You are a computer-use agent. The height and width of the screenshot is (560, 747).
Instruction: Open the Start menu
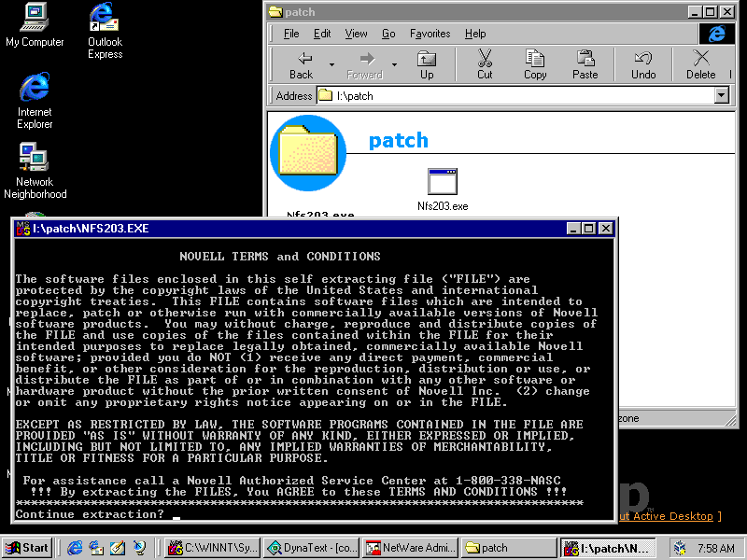27,548
